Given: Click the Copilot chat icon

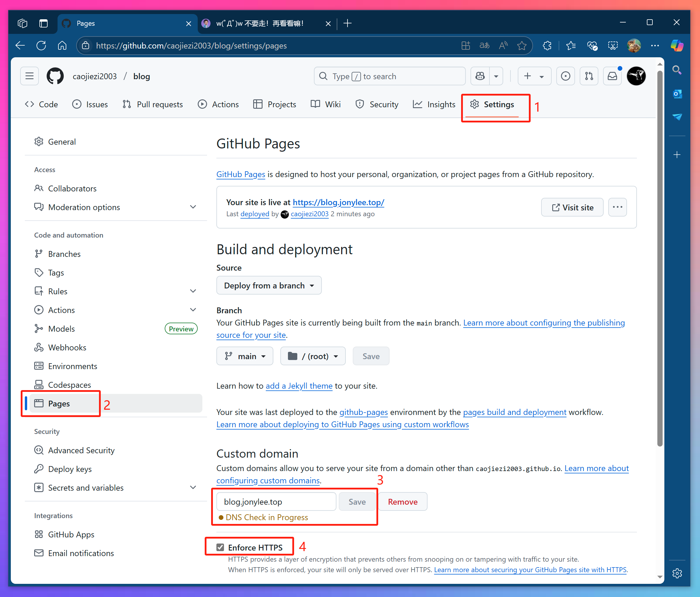Looking at the screenshot, I should coord(480,76).
